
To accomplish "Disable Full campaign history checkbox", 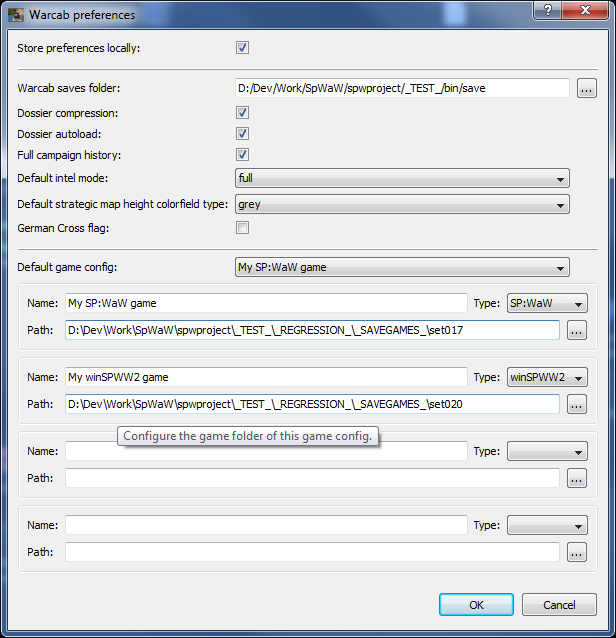I will [242, 155].
